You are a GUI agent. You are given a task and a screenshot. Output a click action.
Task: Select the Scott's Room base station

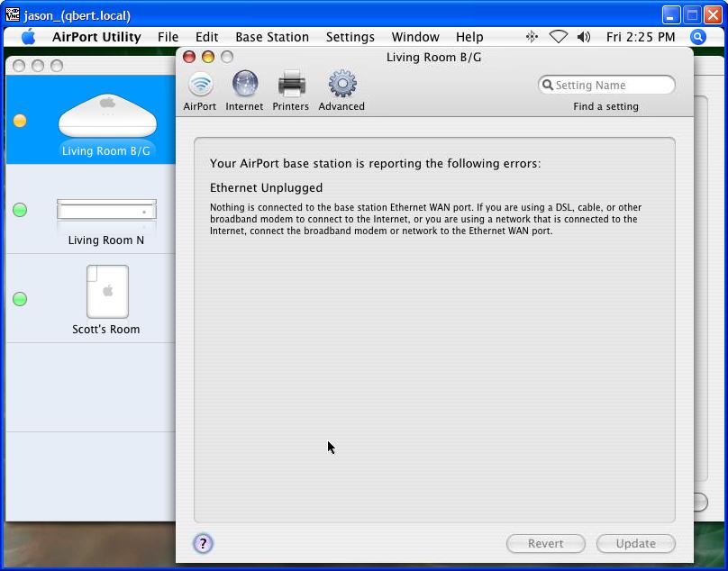[91, 298]
